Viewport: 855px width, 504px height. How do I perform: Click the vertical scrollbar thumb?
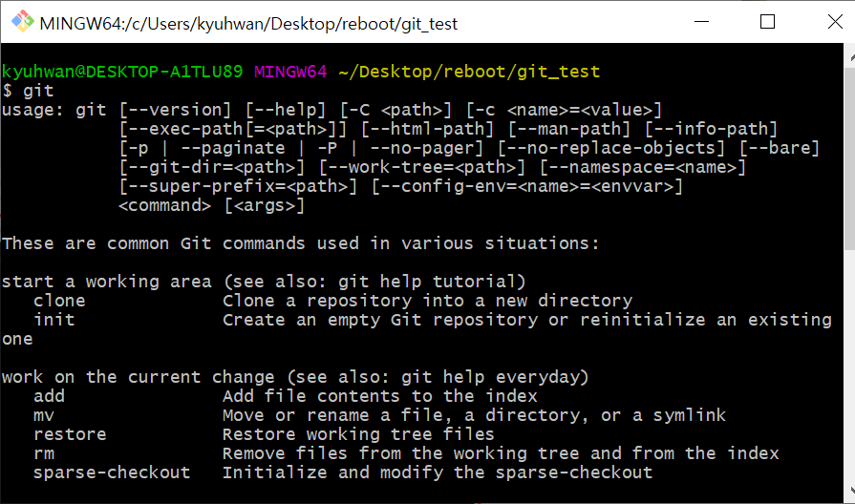[x=850, y=158]
